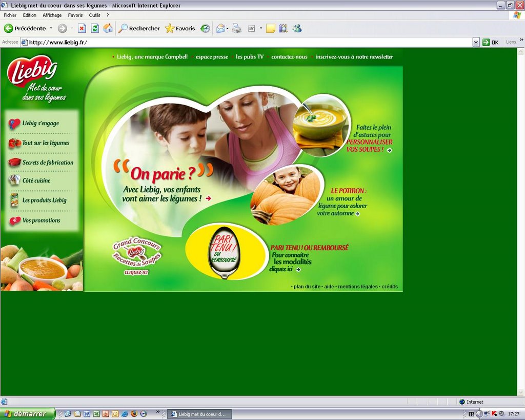Open Les produits Liebig section
The height and width of the screenshot is (420, 525).
[x=38, y=200]
